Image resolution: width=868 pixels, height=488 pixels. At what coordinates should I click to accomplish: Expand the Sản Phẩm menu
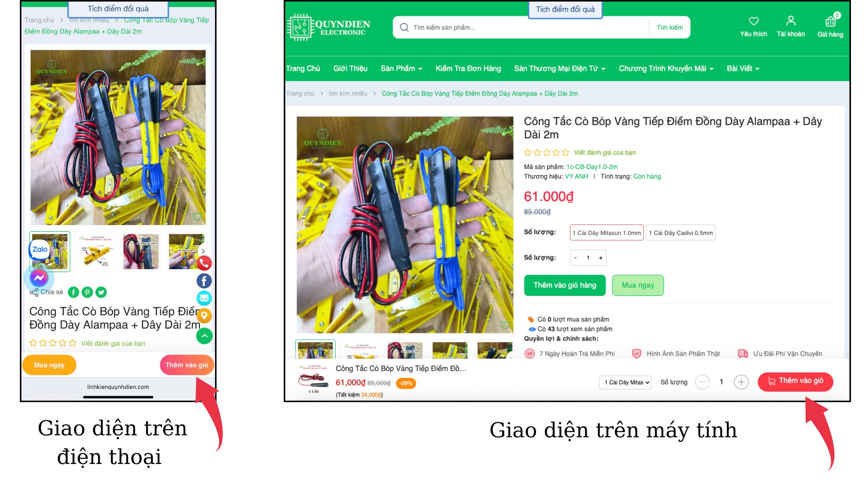[401, 69]
